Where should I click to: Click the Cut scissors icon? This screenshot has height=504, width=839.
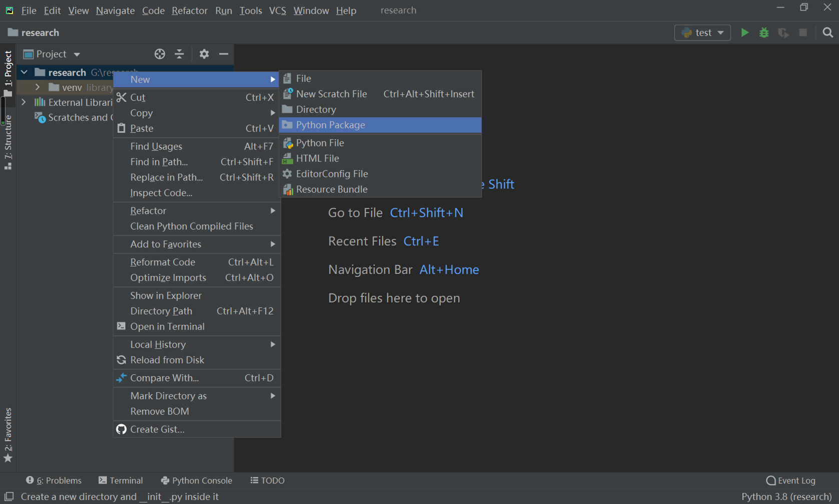point(121,97)
